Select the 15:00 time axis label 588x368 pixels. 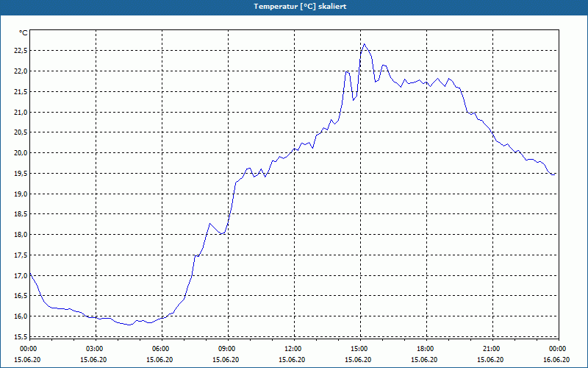(x=360, y=349)
